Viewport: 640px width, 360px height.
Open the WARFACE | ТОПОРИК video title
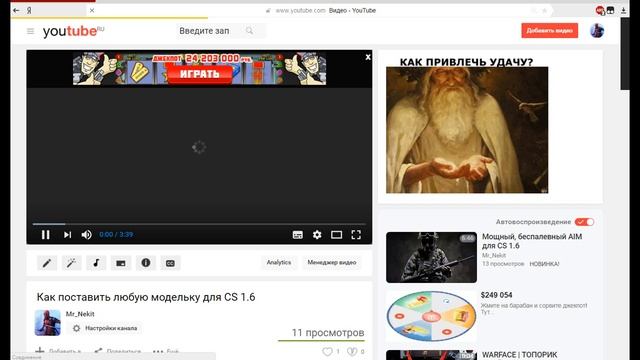pyautogui.click(x=520, y=355)
